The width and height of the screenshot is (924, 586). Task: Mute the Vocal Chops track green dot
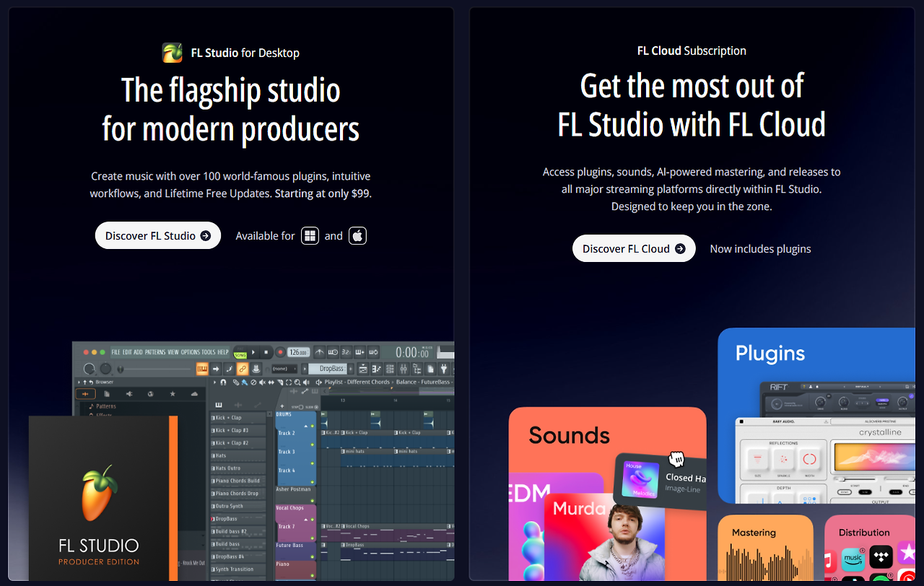pyautogui.click(x=313, y=520)
